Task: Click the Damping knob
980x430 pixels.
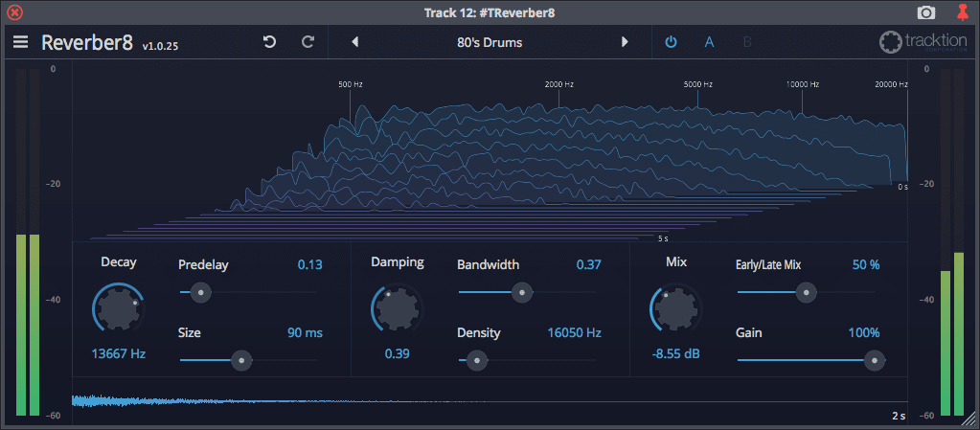Action: click(397, 309)
